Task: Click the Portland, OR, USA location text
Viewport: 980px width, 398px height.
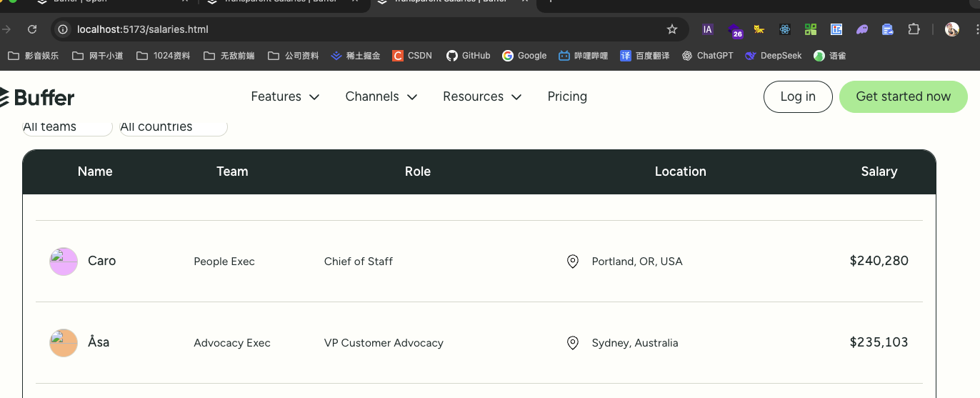Action: pos(637,262)
